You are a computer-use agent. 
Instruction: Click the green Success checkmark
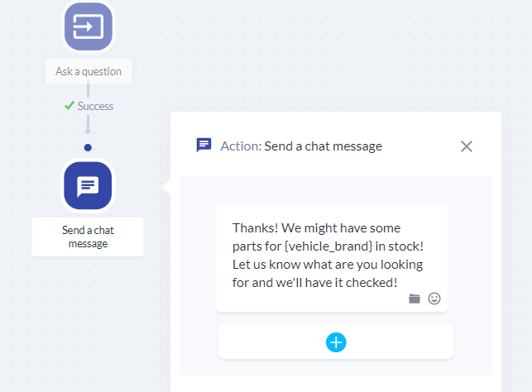pyautogui.click(x=69, y=106)
